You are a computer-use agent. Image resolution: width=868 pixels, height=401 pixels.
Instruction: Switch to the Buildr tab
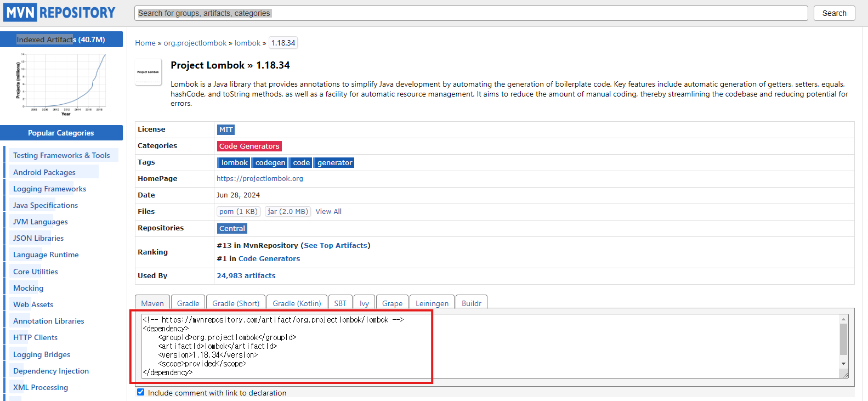[472, 303]
